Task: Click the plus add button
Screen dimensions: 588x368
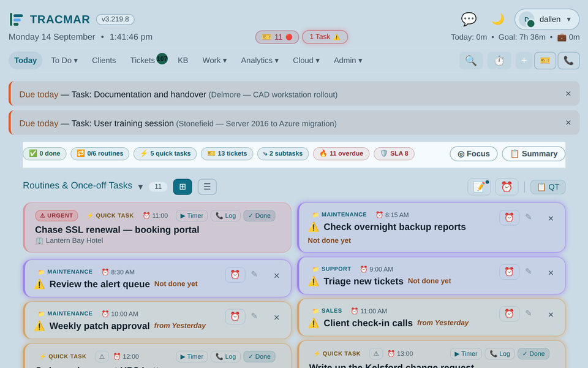Action: (524, 61)
